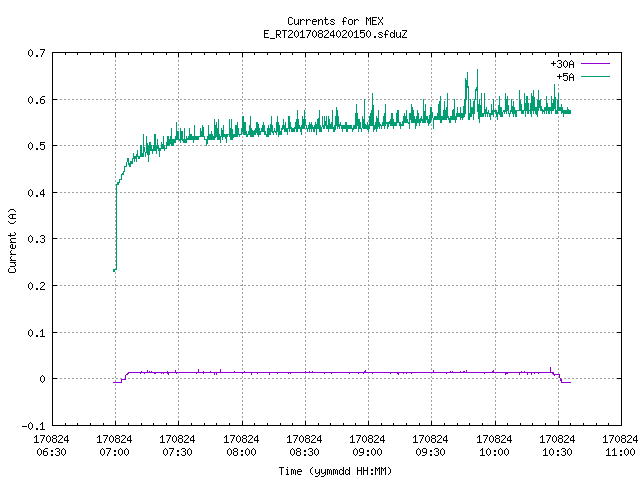Image resolution: width=640 pixels, height=480 pixels.
Task: Click the 08:00 x-axis time label
Action: 241,452
